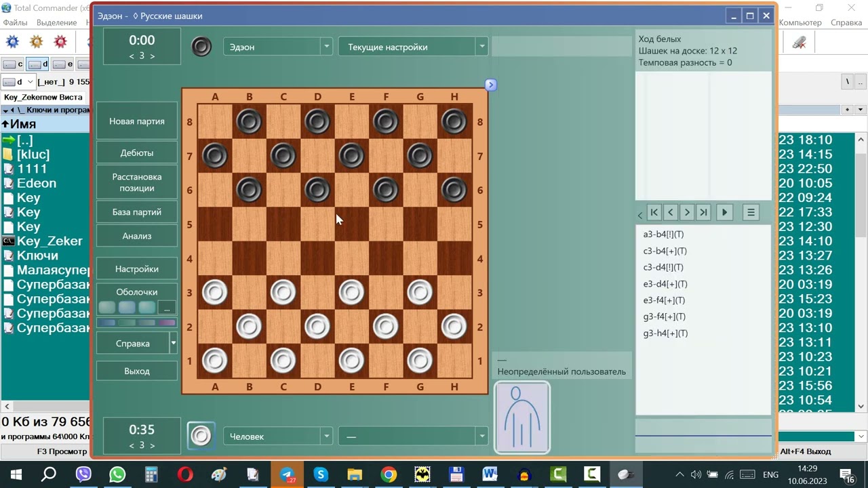Click the user avatar thumbnail
This screenshot has height=488, width=868.
(x=522, y=417)
